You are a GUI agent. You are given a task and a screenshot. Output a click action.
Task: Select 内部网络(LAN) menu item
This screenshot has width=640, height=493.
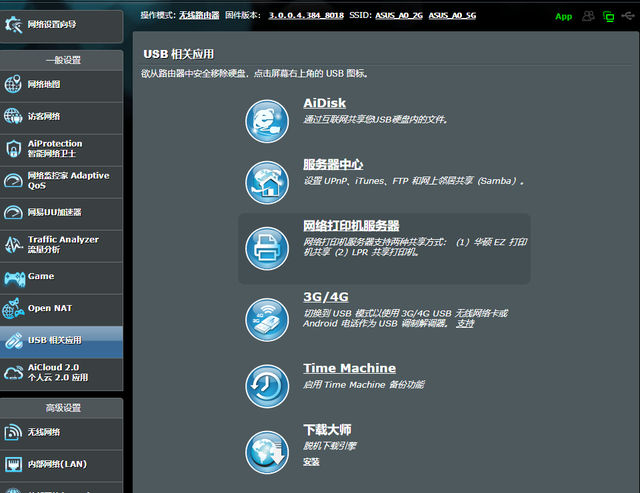[x=62, y=466]
